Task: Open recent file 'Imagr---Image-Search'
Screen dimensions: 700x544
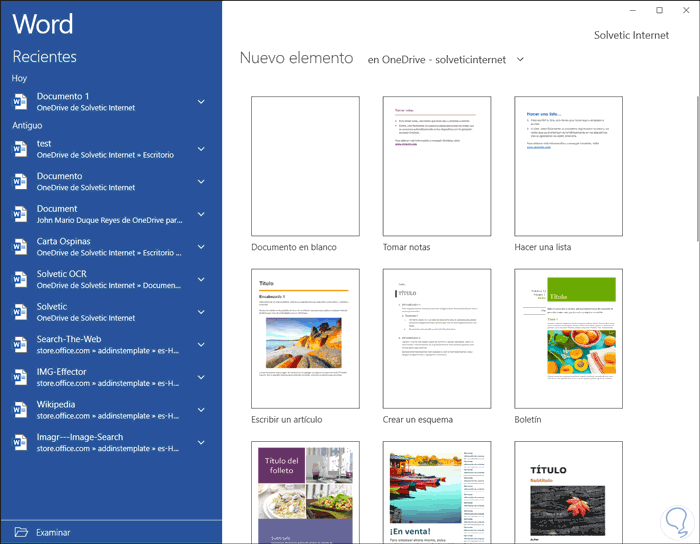Action: pos(111,442)
